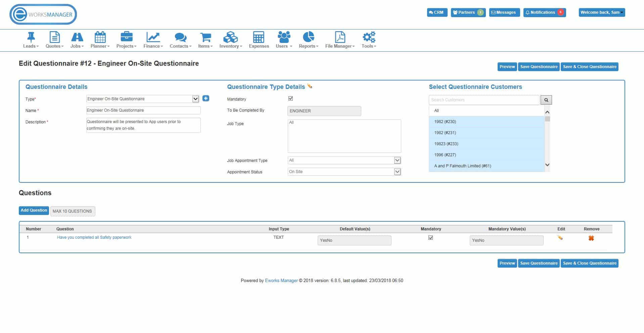Viewport: 644px width, 333px height.
Task: Click bottom Save & Close Questionnaire button
Action: (590, 263)
